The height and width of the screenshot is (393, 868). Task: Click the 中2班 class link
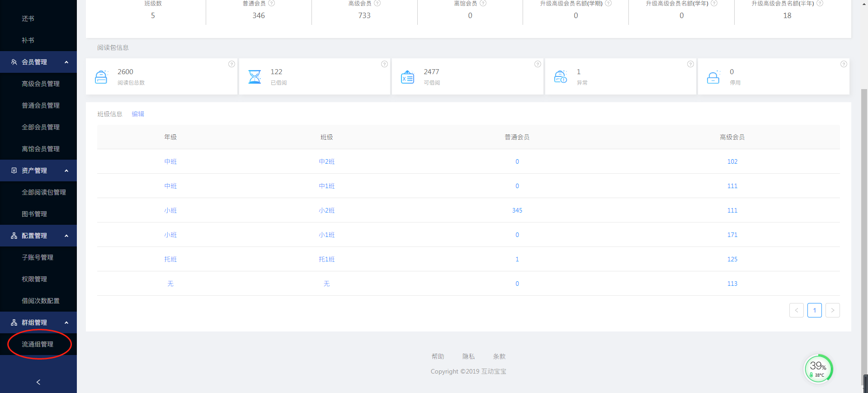pos(326,161)
